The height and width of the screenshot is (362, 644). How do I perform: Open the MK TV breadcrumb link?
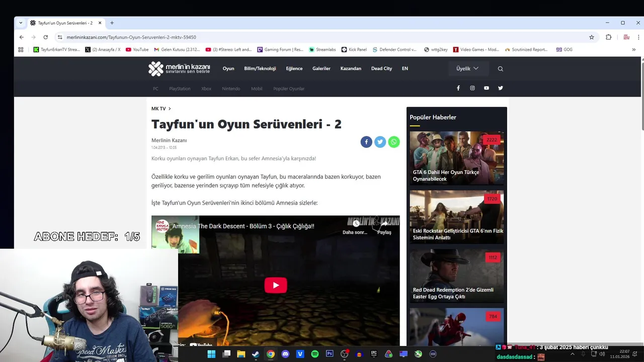pyautogui.click(x=158, y=109)
